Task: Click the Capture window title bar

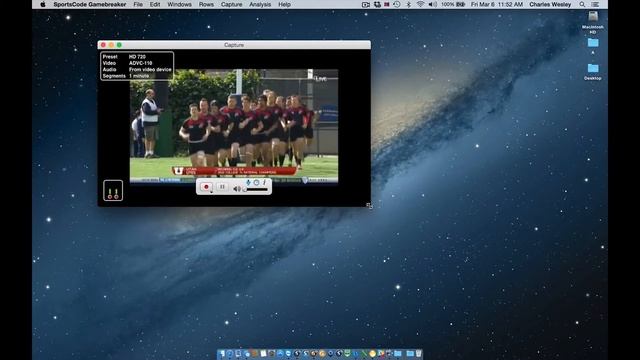Action: 234,45
